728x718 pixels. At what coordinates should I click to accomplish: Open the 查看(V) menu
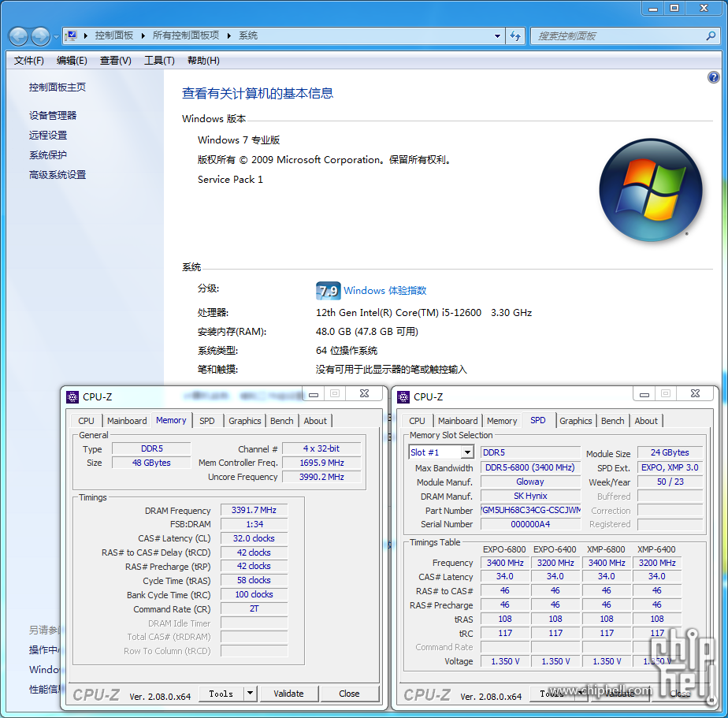tap(116, 61)
